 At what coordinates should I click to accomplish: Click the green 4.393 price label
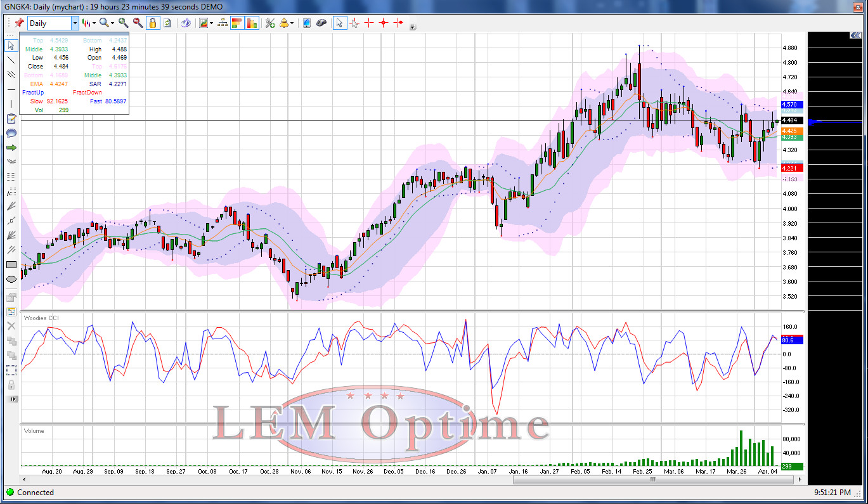(x=793, y=137)
